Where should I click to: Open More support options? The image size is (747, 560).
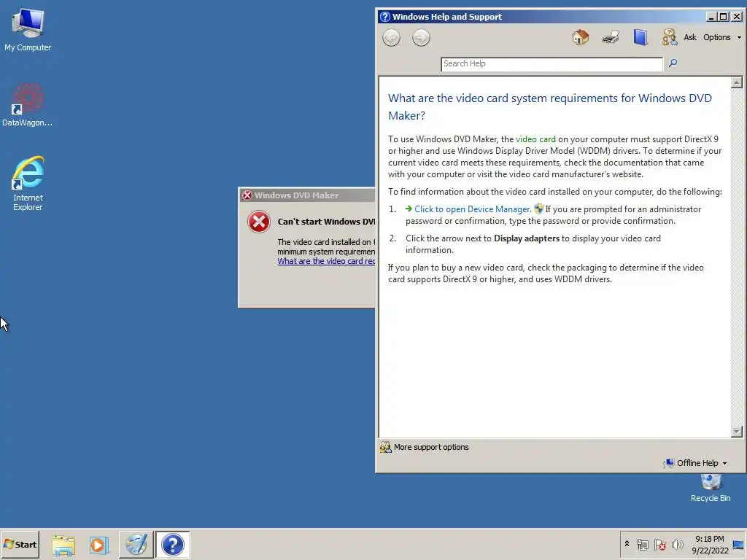pyautogui.click(x=431, y=447)
